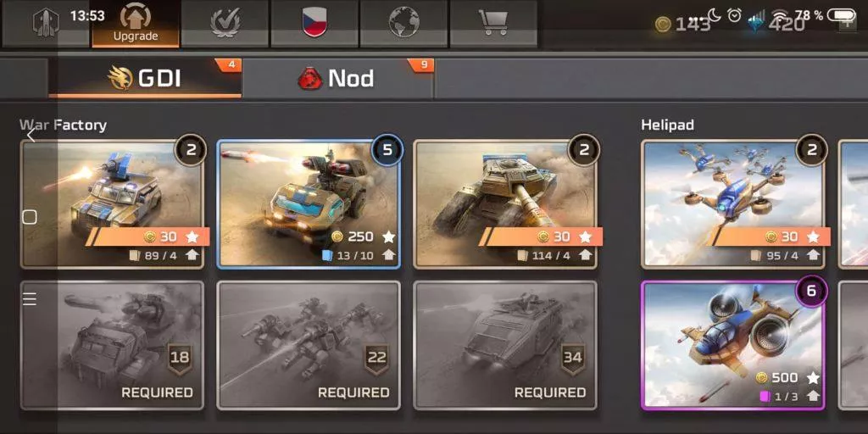
Task: Open the laurel checkmark achievements icon
Action: [x=225, y=24]
